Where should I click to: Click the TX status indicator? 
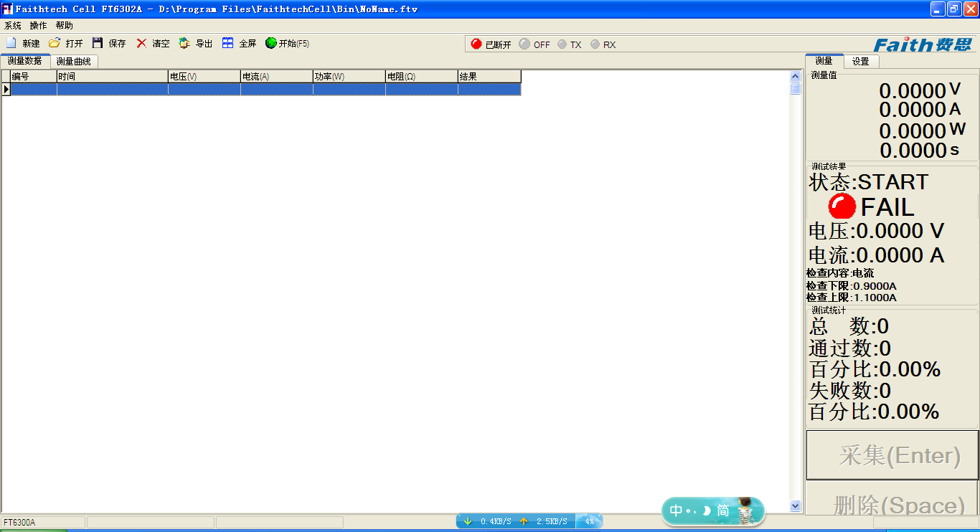point(562,44)
